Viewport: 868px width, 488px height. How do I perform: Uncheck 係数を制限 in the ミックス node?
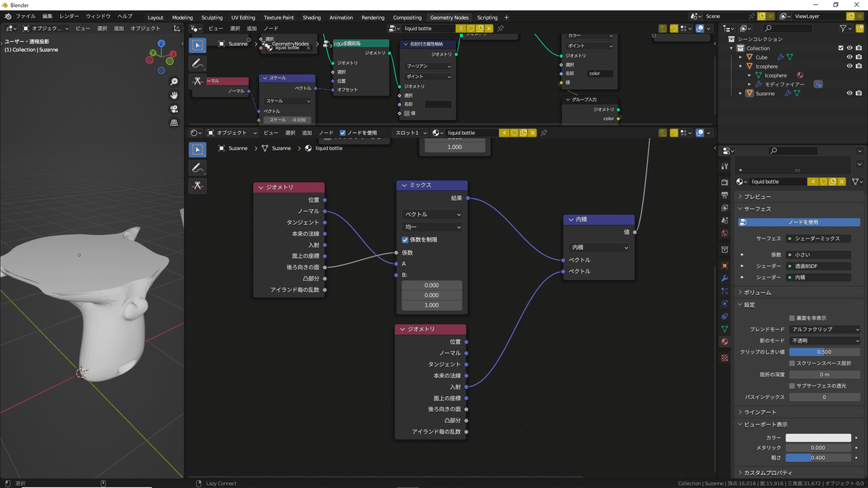click(405, 239)
